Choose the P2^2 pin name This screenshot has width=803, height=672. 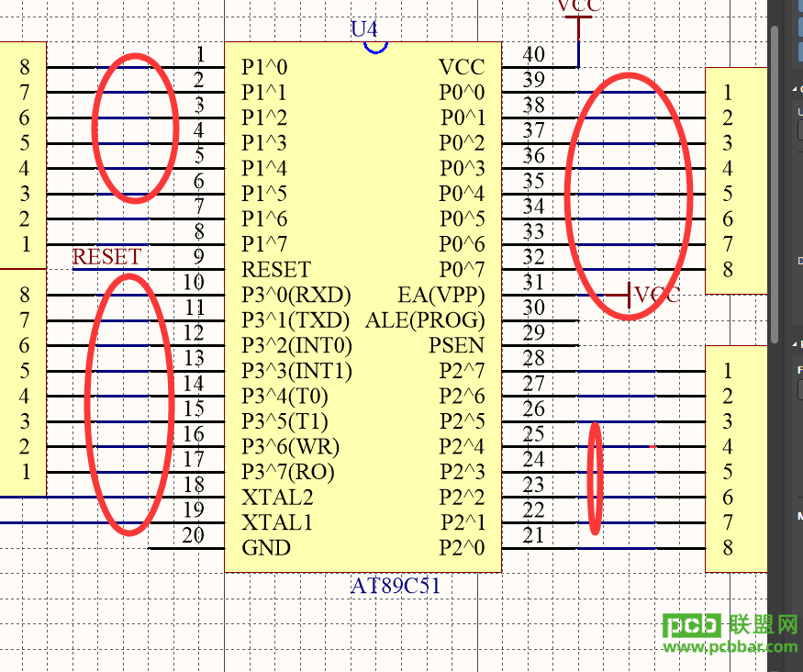462,498
